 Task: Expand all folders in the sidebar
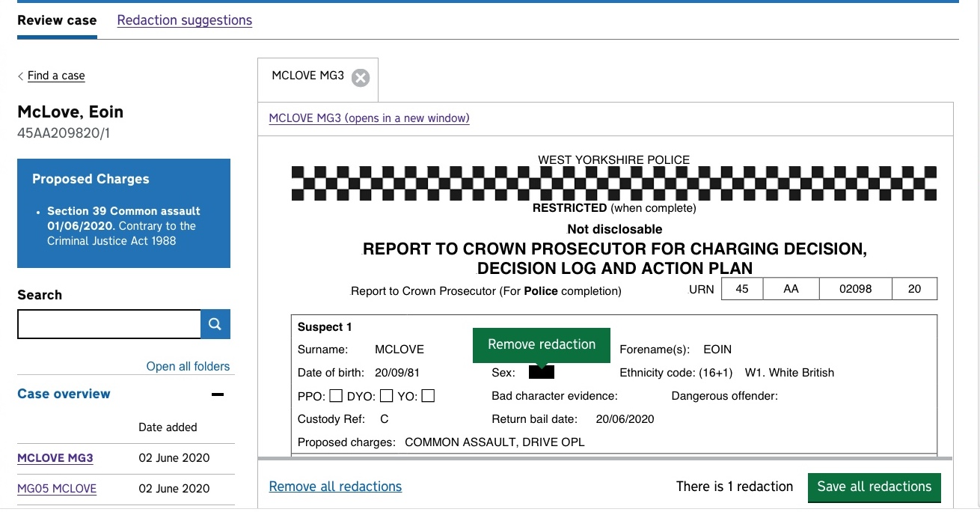click(188, 367)
